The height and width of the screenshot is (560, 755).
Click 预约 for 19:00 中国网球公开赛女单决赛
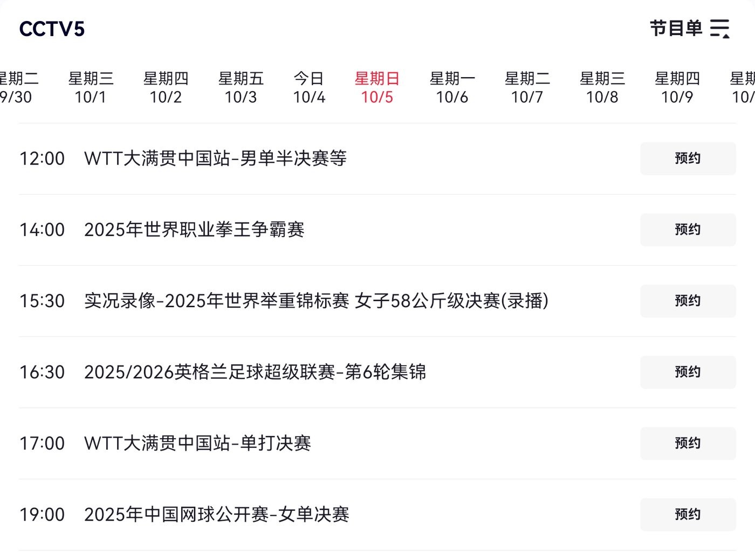pyautogui.click(x=688, y=514)
